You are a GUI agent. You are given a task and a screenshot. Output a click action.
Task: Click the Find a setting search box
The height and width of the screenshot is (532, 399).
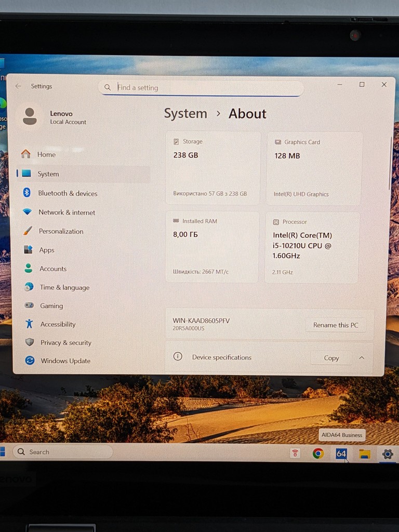tap(201, 88)
